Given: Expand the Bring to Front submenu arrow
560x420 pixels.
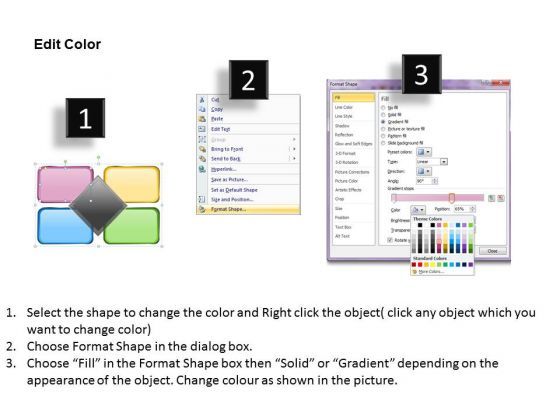Looking at the screenshot, I should [x=294, y=149].
